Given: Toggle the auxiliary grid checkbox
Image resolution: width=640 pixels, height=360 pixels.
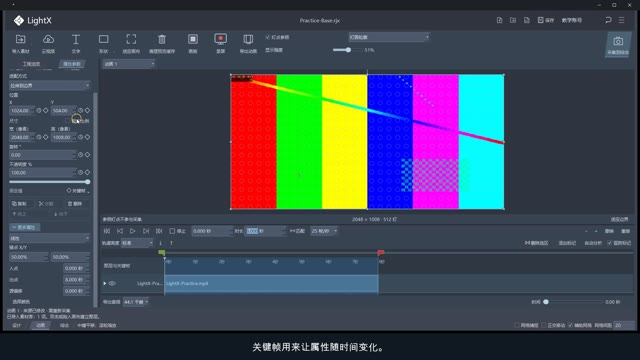Looking at the screenshot, I should pyautogui.click(x=570, y=325).
